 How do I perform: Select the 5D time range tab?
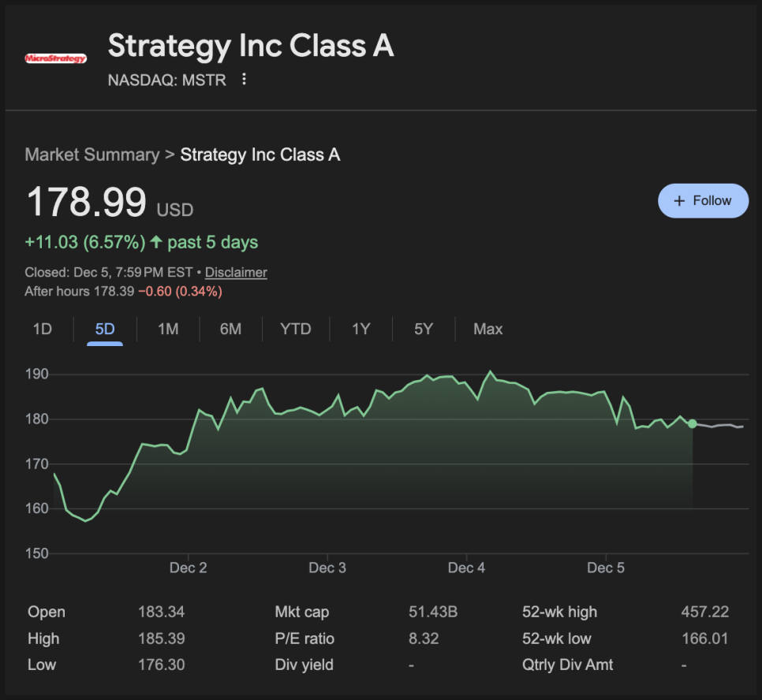pos(105,330)
